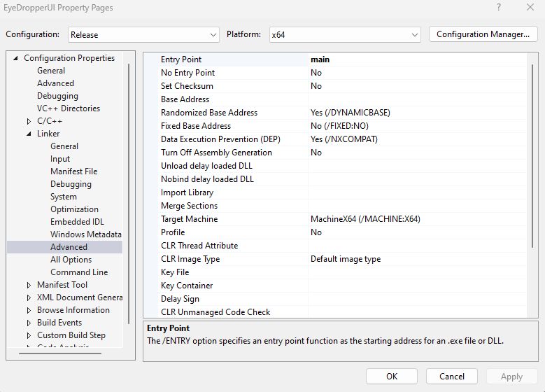
Task: Click the Yes (/DYNAMICBASE) value
Action: tap(351, 113)
